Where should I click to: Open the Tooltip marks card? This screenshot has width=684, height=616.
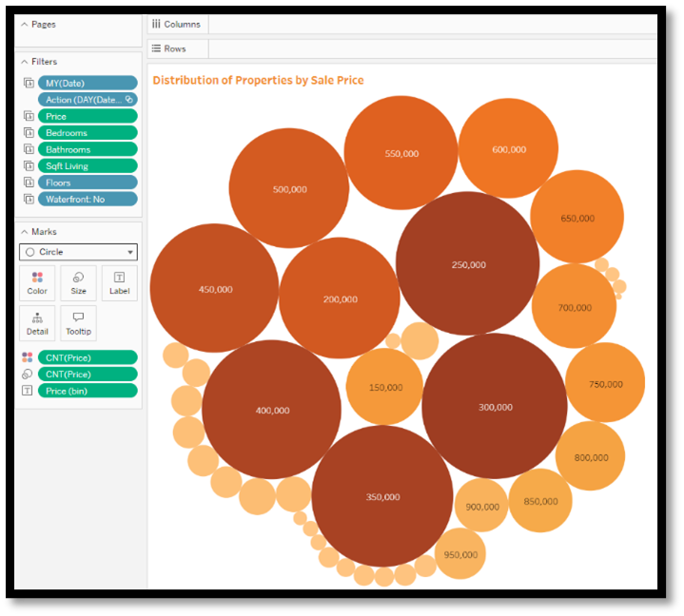tap(78, 322)
